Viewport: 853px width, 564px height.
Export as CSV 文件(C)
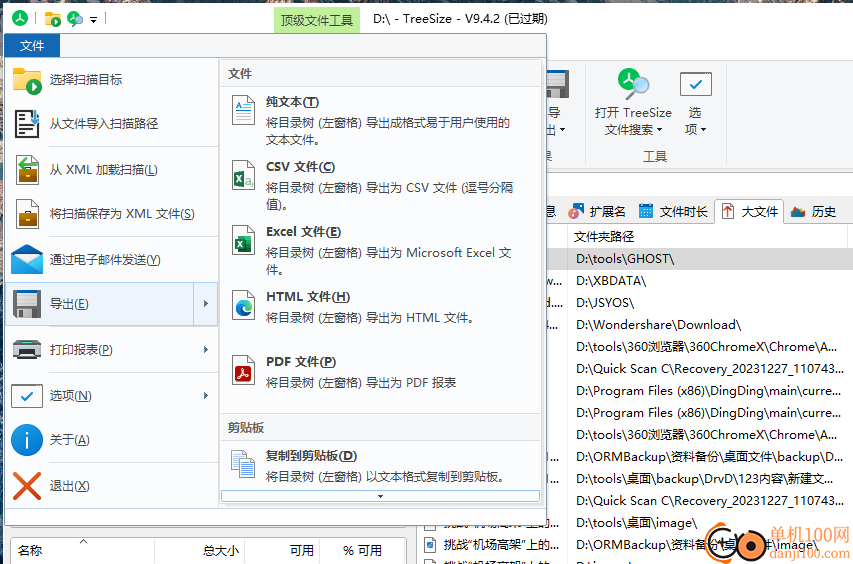pyautogui.click(x=380, y=185)
